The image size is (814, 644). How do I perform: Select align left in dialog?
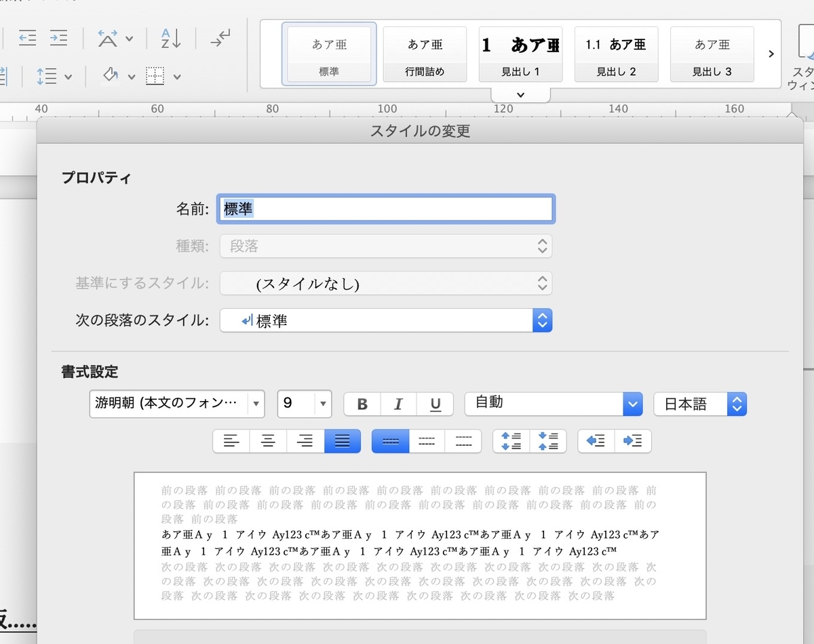(231, 441)
